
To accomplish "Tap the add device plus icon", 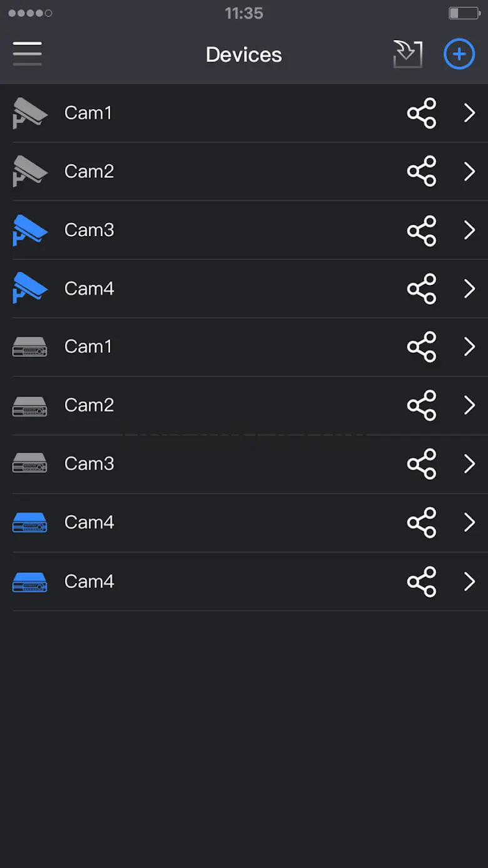I will (459, 54).
